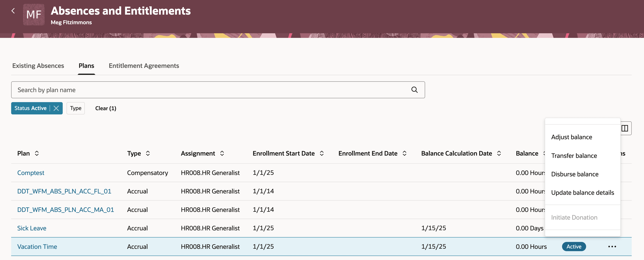Screen dimensions: 644x260
Task: Click the Clear (1) filters button
Action: click(x=105, y=108)
